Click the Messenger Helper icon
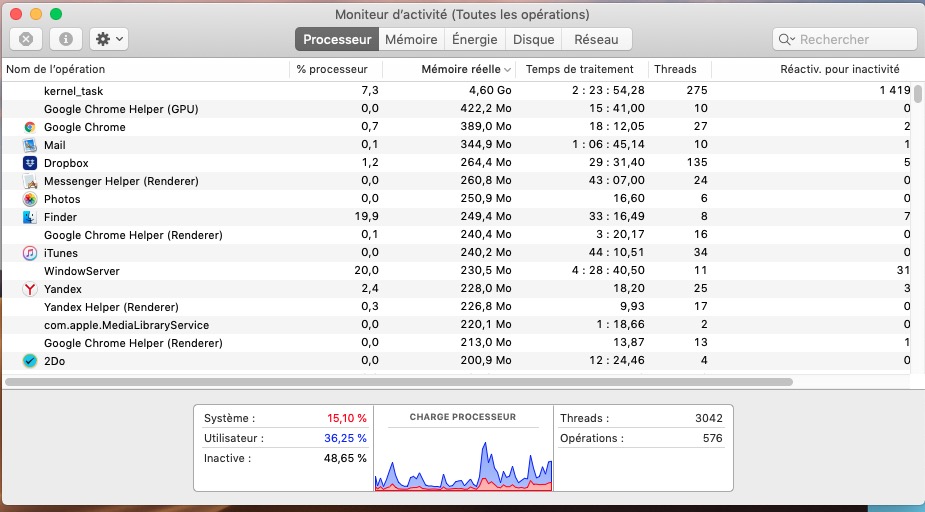This screenshot has width=925, height=512. tap(29, 181)
